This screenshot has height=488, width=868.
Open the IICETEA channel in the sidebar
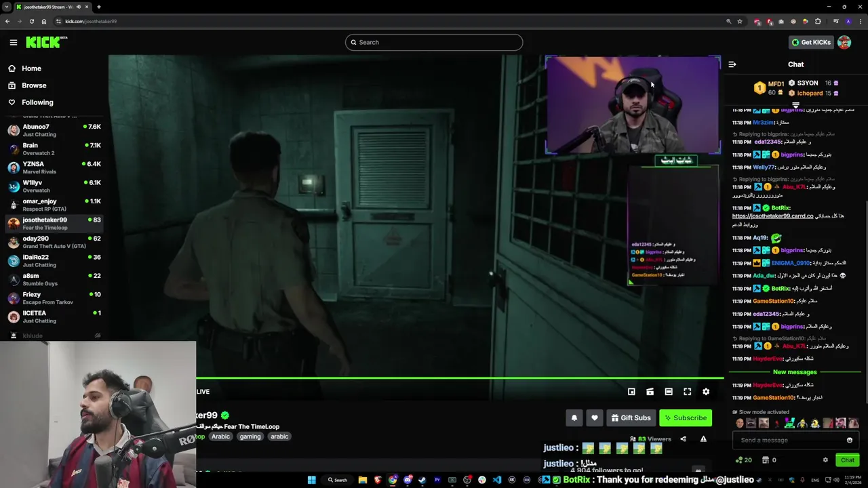[54, 317]
